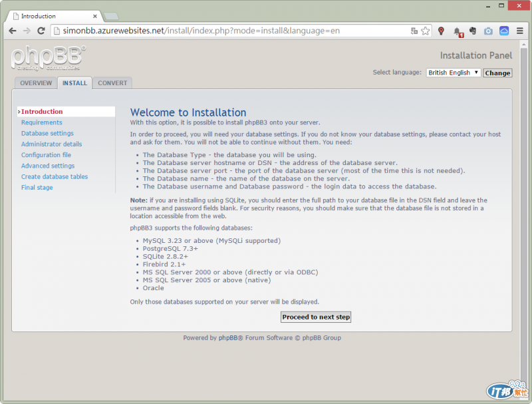Click the browser forward arrow

[27, 31]
